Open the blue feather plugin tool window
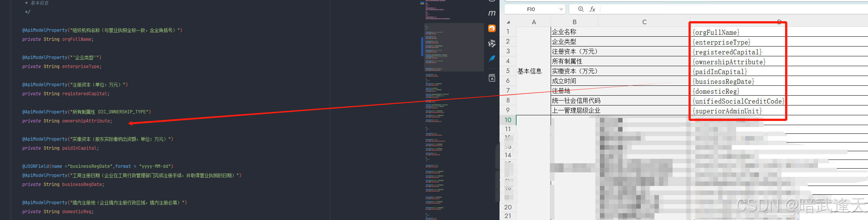868x220 pixels. tap(492, 59)
